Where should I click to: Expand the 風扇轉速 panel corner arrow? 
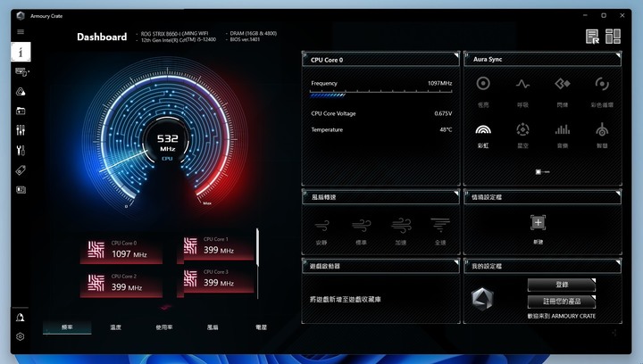coord(456,193)
